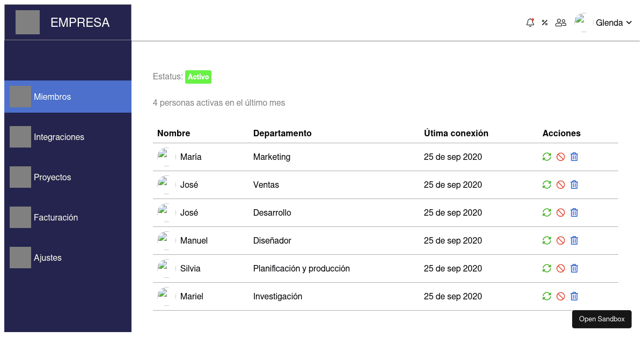Click trash icon in the Ventas row
The width and height of the screenshot is (644, 338).
574,185
